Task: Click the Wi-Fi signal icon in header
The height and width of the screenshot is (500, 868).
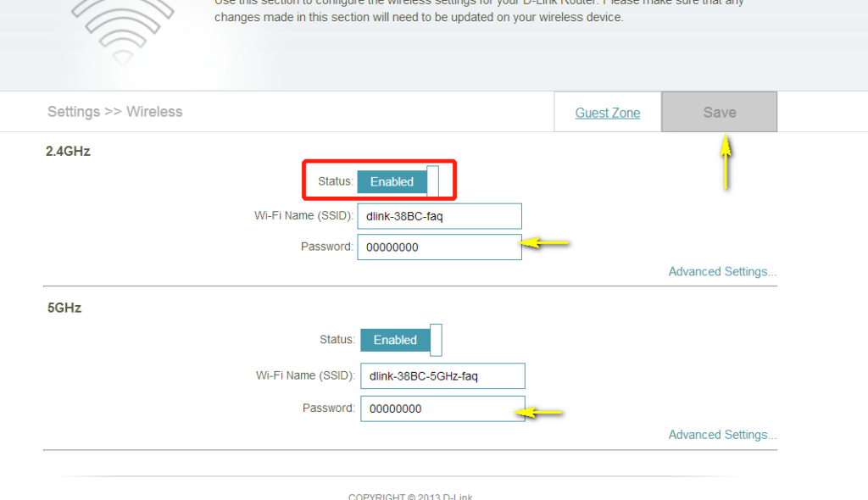Action: tap(122, 31)
